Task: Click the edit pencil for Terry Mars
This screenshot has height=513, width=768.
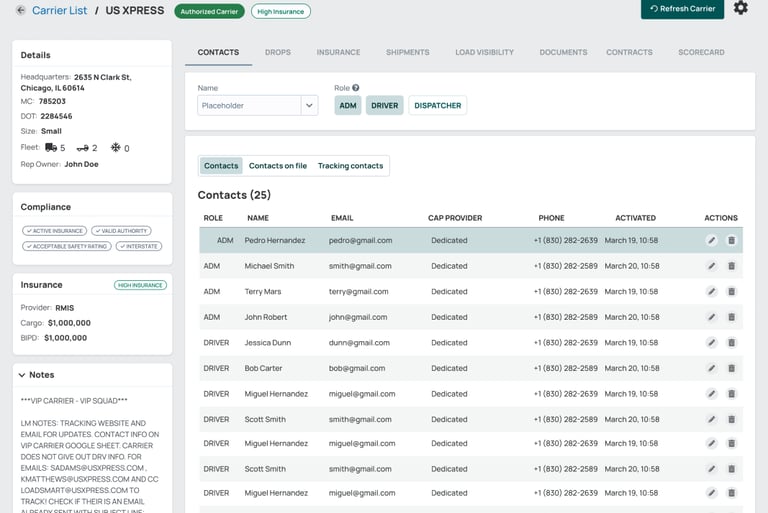Action: [x=711, y=291]
